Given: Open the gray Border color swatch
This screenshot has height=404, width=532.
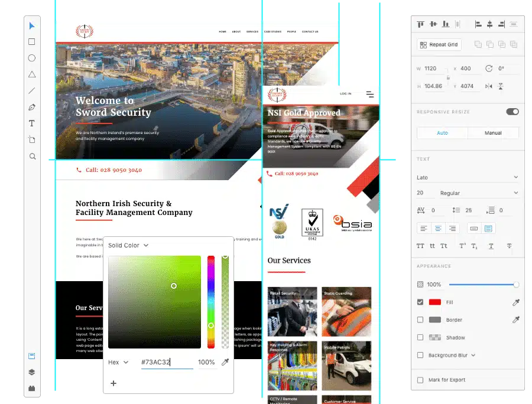Looking at the screenshot, I should point(435,320).
